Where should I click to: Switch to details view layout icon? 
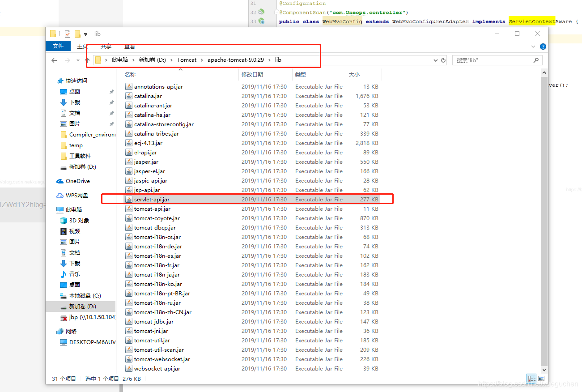[x=531, y=379]
